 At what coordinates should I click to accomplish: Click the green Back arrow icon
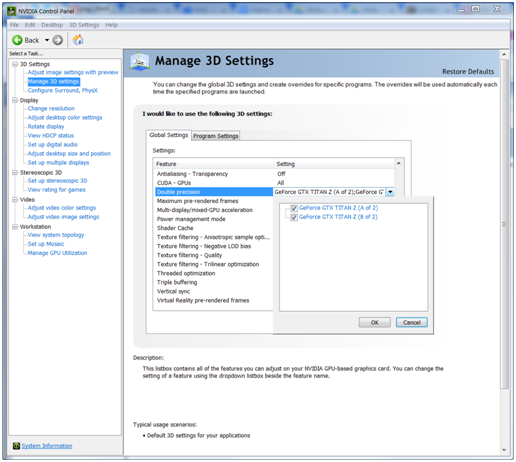(17, 40)
